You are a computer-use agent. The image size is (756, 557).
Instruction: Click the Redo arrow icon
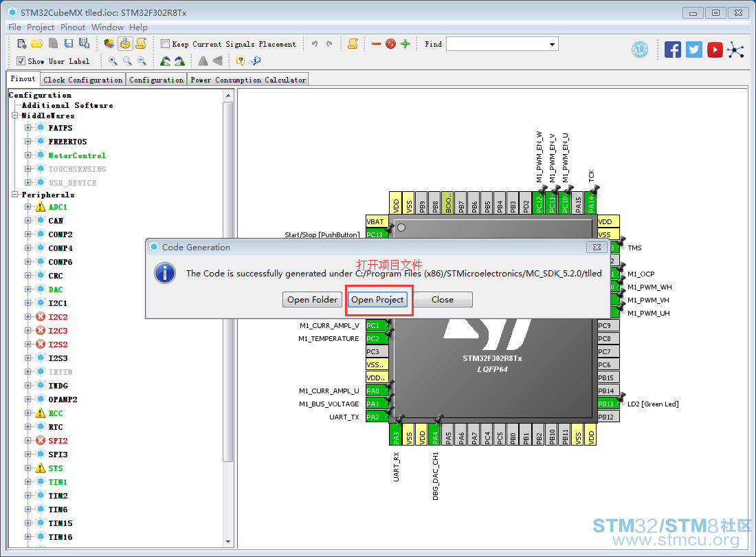(x=329, y=44)
